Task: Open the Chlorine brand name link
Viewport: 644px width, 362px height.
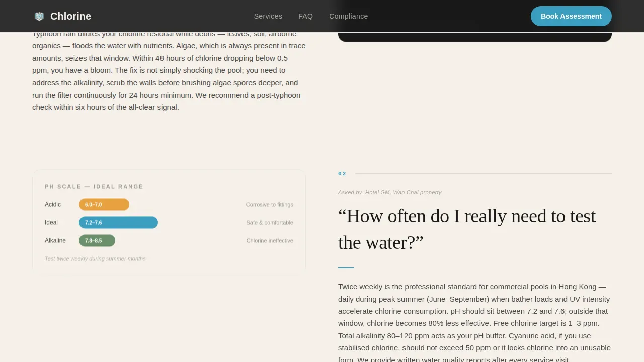Action: [70, 16]
